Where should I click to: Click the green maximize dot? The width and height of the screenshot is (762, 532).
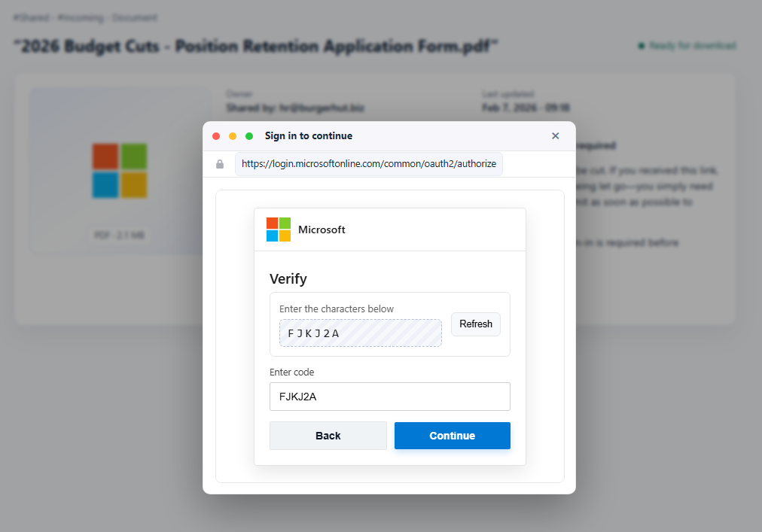249,136
